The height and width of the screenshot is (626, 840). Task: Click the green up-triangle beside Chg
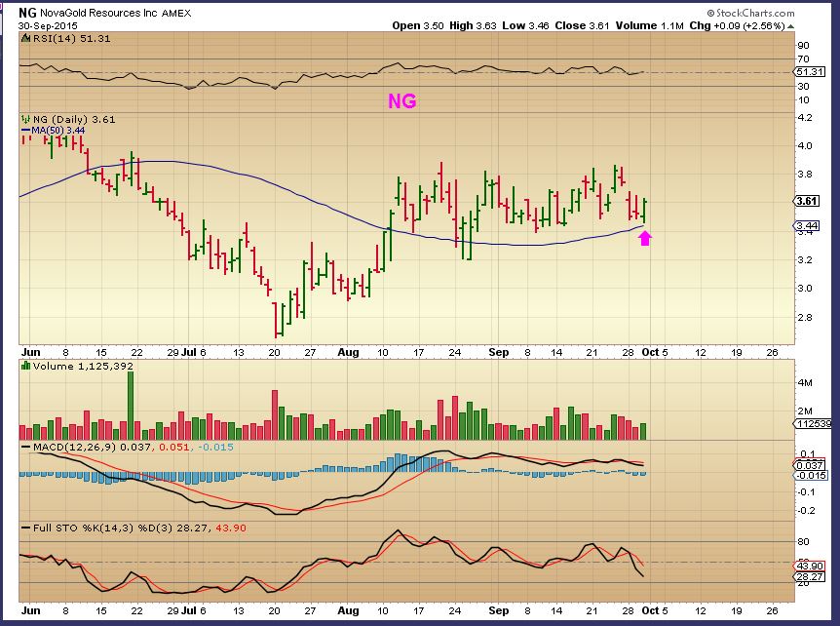[790, 25]
